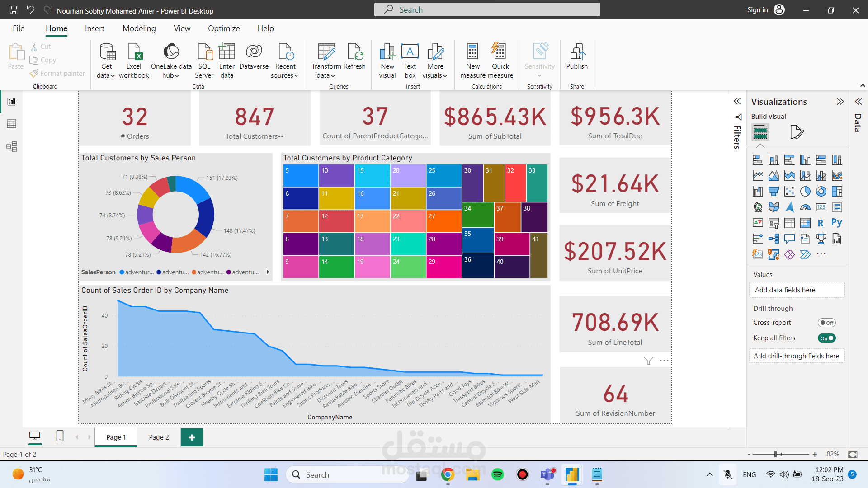The image size is (868, 488).
Task: Open the Optimize ribbon tab
Action: point(224,28)
